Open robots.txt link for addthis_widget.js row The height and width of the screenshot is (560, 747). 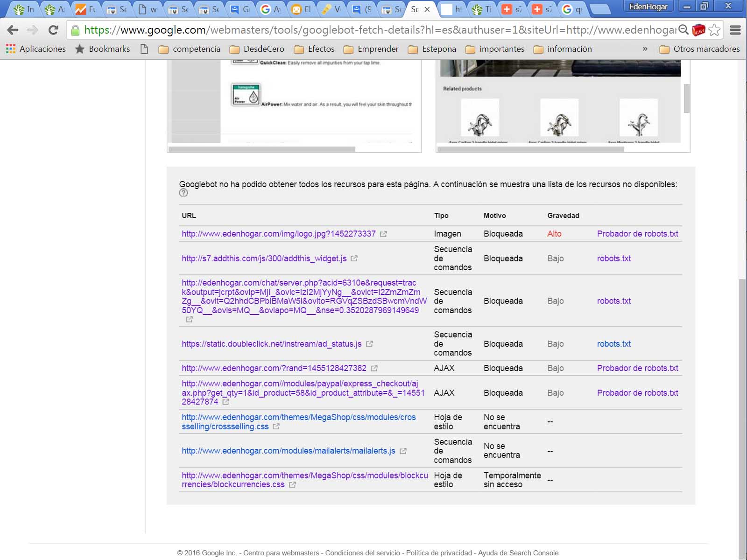tap(614, 259)
